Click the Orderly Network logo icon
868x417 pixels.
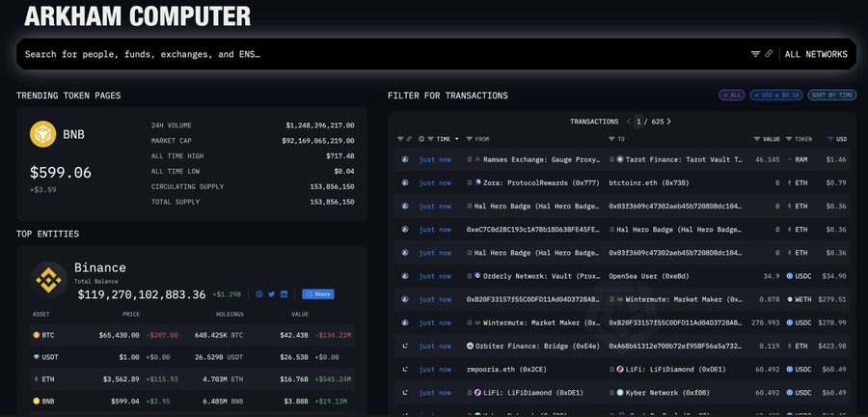pos(477,275)
